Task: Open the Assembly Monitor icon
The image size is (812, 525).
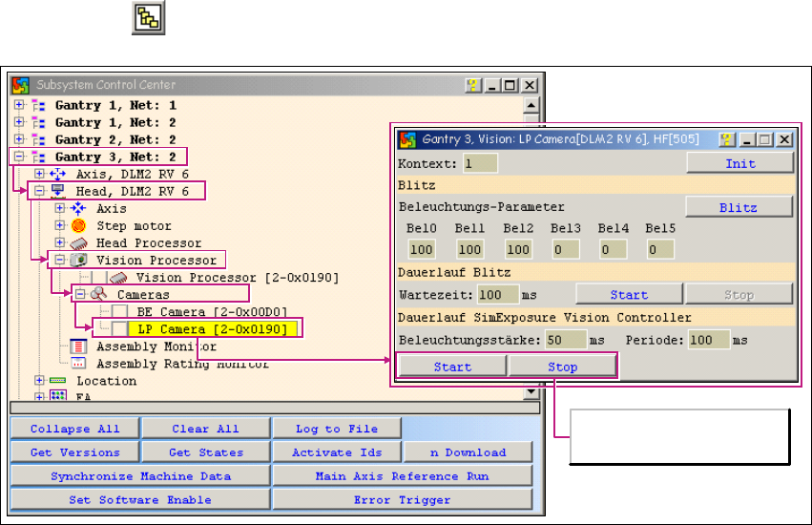Action: click(x=79, y=346)
